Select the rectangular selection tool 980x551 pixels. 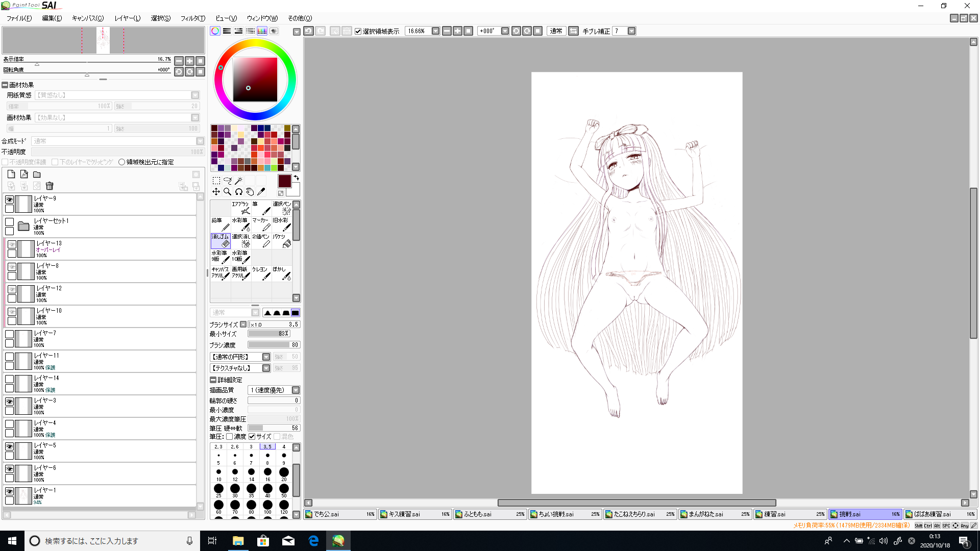point(216,181)
